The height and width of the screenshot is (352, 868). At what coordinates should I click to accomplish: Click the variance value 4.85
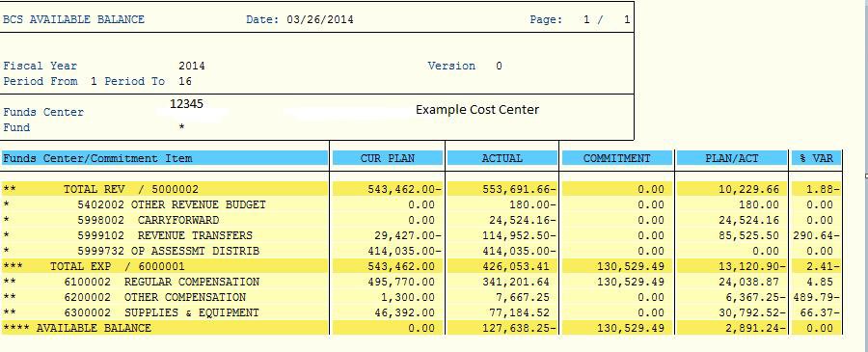[820, 282]
